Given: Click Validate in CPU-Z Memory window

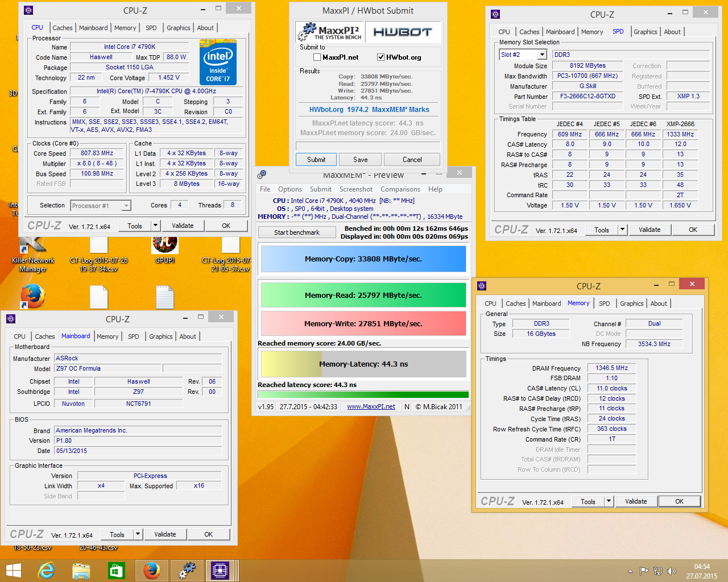Looking at the screenshot, I should [x=636, y=501].
